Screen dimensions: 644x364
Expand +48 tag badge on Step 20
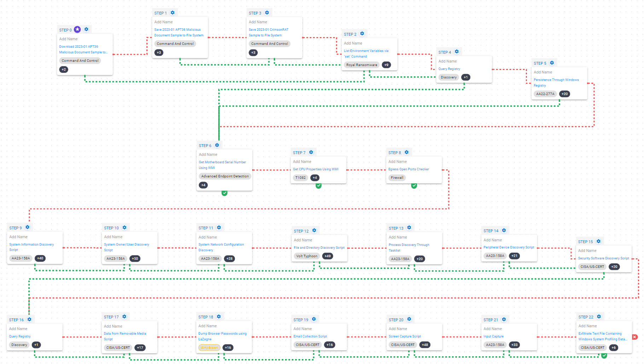425,345
